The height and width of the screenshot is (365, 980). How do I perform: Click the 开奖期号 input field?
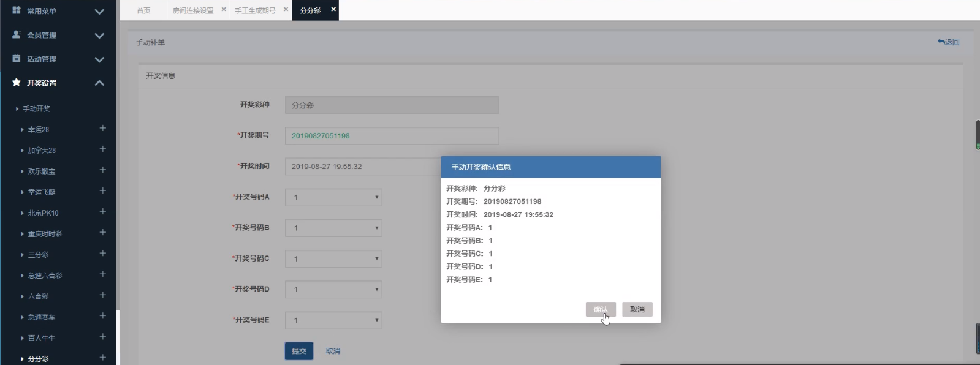(392, 136)
